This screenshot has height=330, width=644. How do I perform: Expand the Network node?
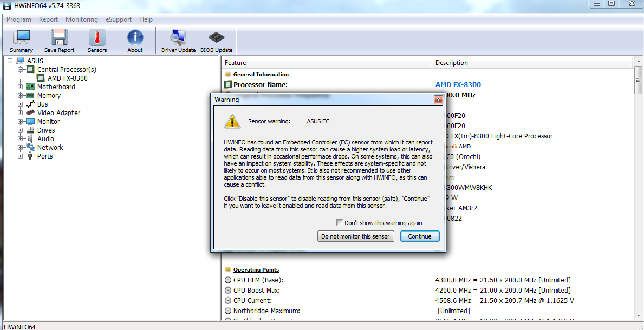[x=20, y=147]
